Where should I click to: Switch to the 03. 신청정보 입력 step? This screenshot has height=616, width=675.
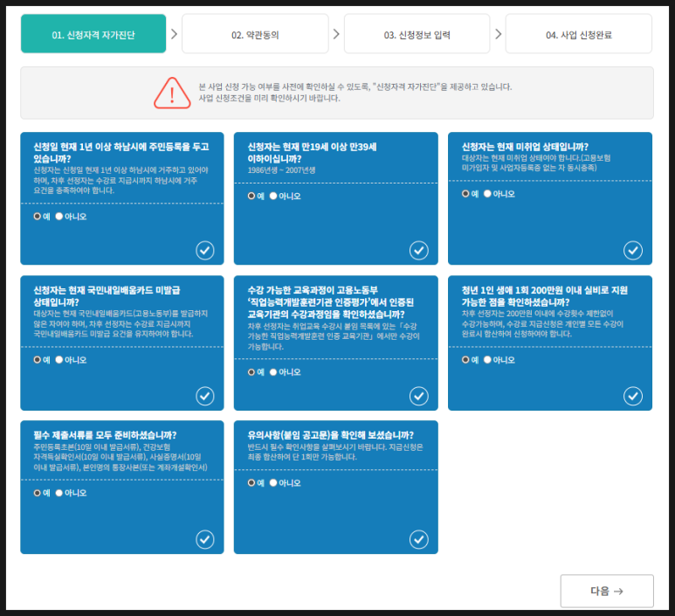point(417,34)
